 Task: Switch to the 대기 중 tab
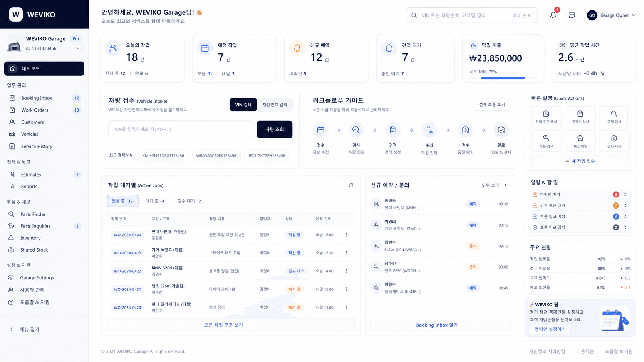click(x=155, y=201)
